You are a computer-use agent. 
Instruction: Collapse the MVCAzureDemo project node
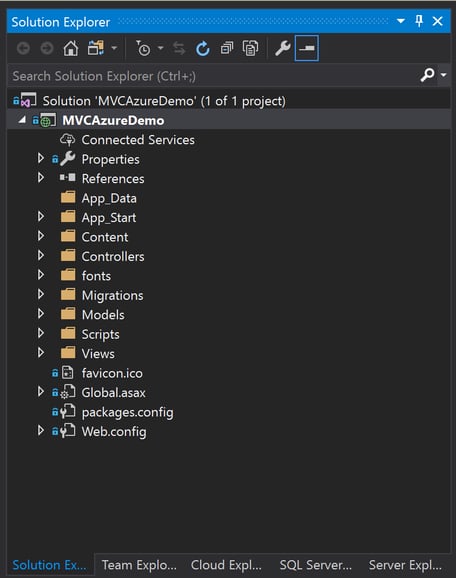(x=22, y=120)
